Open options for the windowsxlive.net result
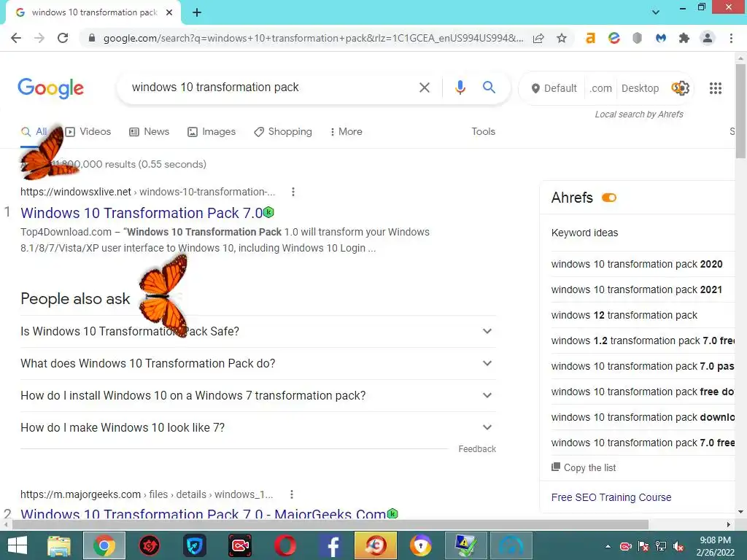 coord(293,192)
